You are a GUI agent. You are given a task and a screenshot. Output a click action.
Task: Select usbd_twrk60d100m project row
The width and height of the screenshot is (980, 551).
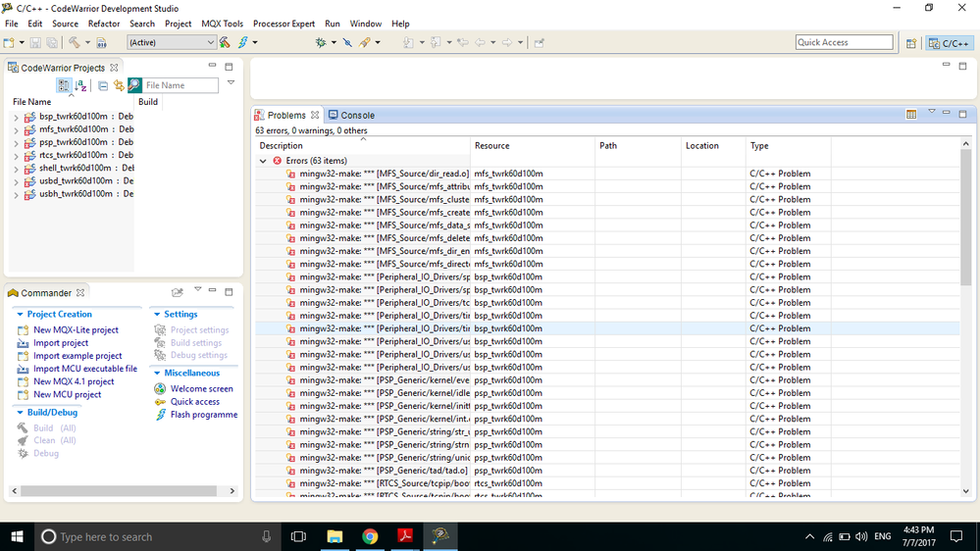(78, 181)
